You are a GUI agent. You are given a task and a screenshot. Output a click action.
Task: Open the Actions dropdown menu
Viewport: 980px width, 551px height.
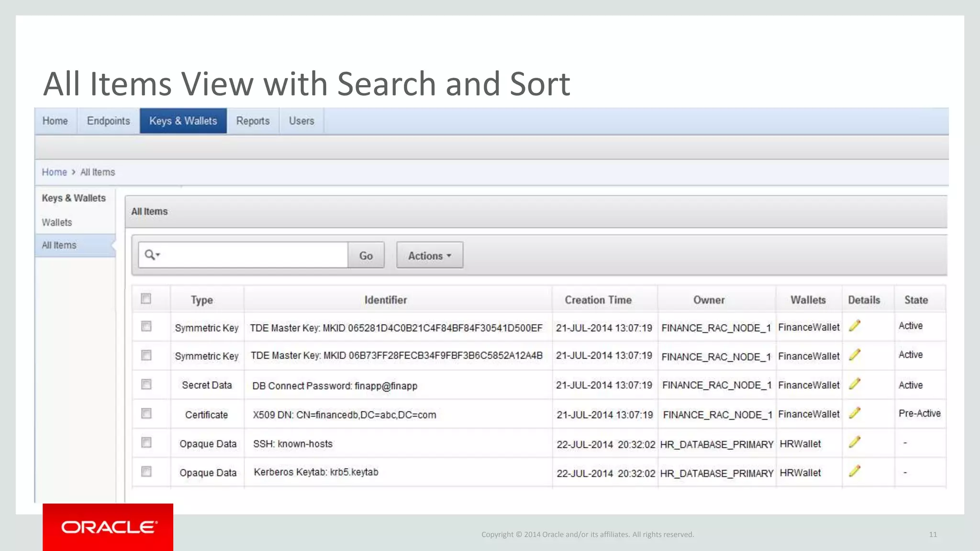(429, 255)
